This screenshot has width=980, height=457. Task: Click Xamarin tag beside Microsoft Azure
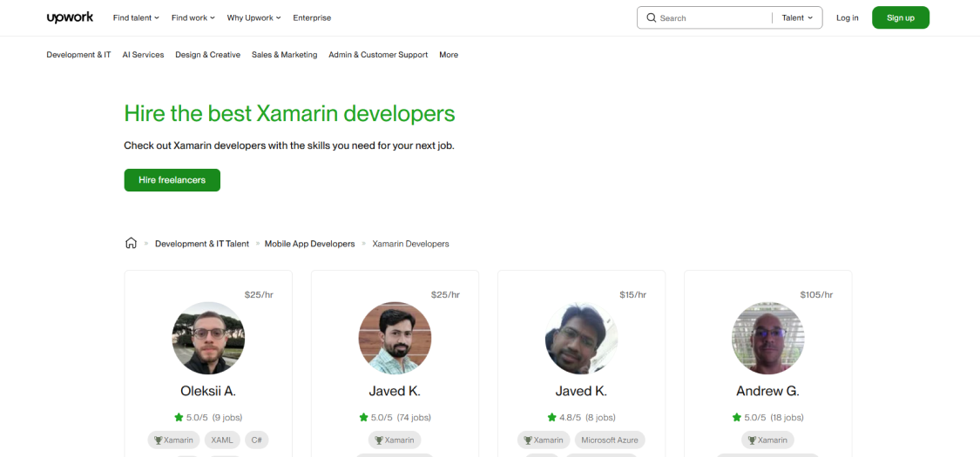click(x=544, y=440)
